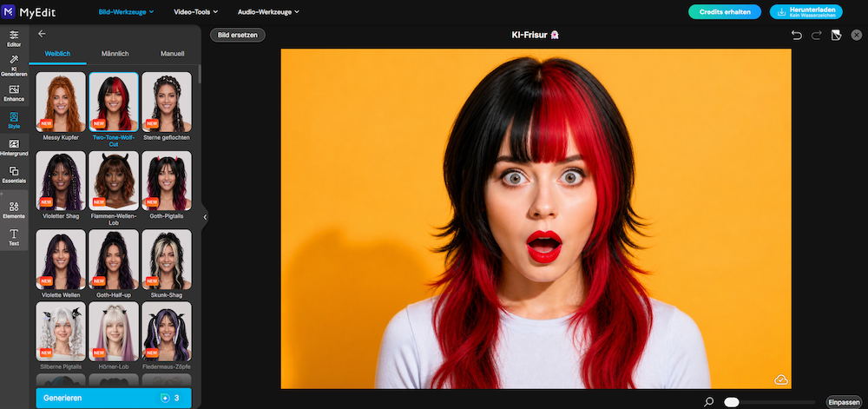Click Bild ersetzen button
This screenshot has height=409, width=868.
[x=238, y=35]
